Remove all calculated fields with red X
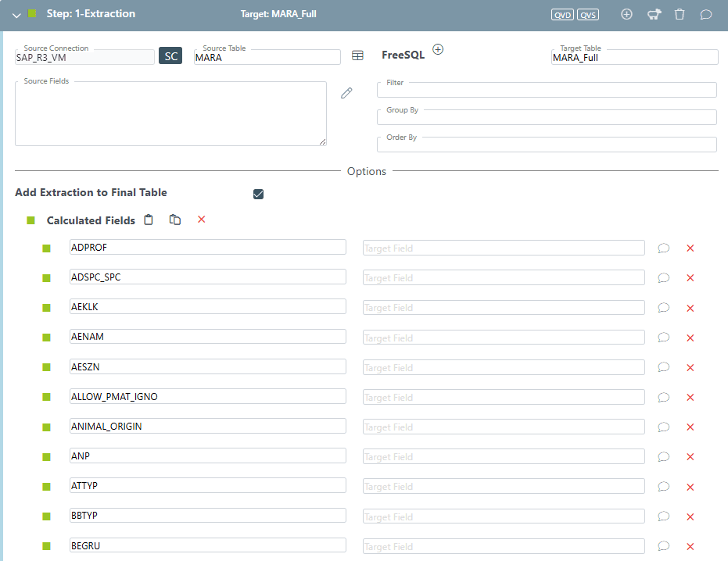Image resolution: width=728 pixels, height=561 pixels. coord(201,220)
